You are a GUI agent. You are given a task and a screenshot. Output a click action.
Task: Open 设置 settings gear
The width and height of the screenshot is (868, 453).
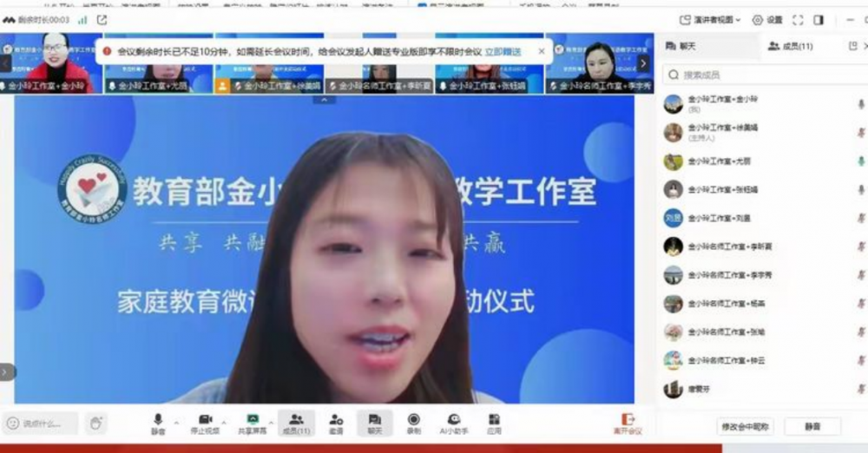[767, 20]
